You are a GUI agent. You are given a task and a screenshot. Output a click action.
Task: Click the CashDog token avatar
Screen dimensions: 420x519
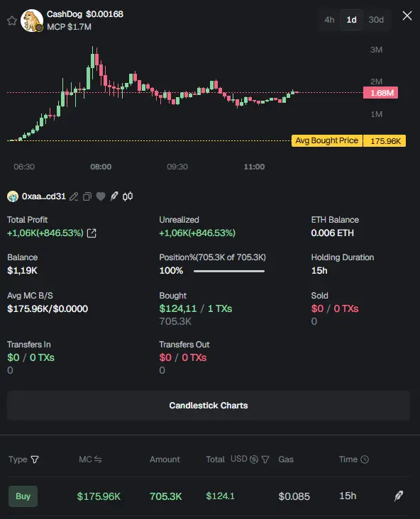pos(32,21)
